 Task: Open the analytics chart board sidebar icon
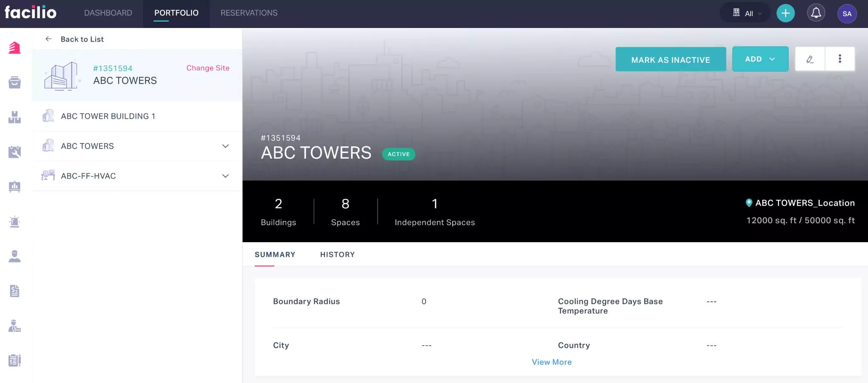click(x=15, y=187)
